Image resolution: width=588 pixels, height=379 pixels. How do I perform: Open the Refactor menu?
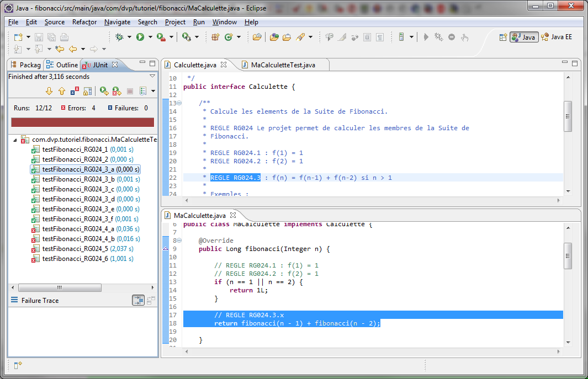(x=84, y=22)
